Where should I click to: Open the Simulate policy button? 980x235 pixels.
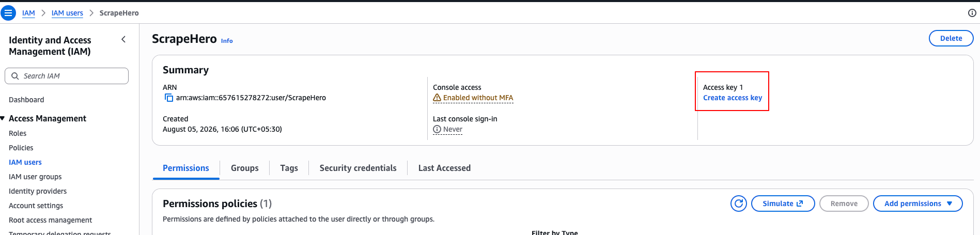[783, 203]
